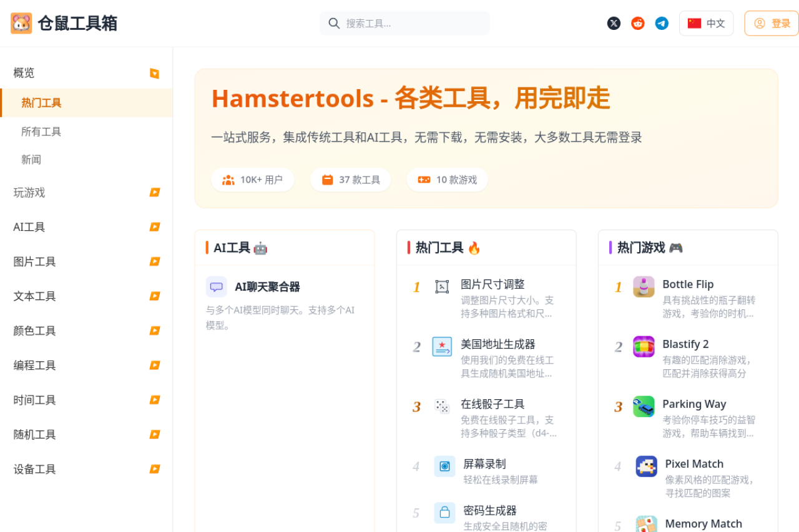799x532 pixels.
Task: Expand the 玩游戏 section arrow
Action: tap(154, 192)
